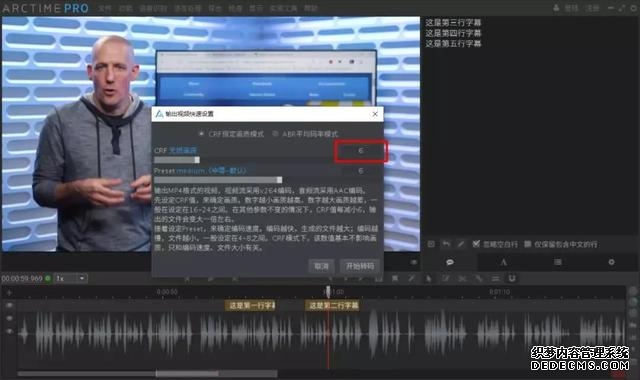Click the playhead marker on timeline ruler
The width and height of the screenshot is (640, 380).
point(328,291)
